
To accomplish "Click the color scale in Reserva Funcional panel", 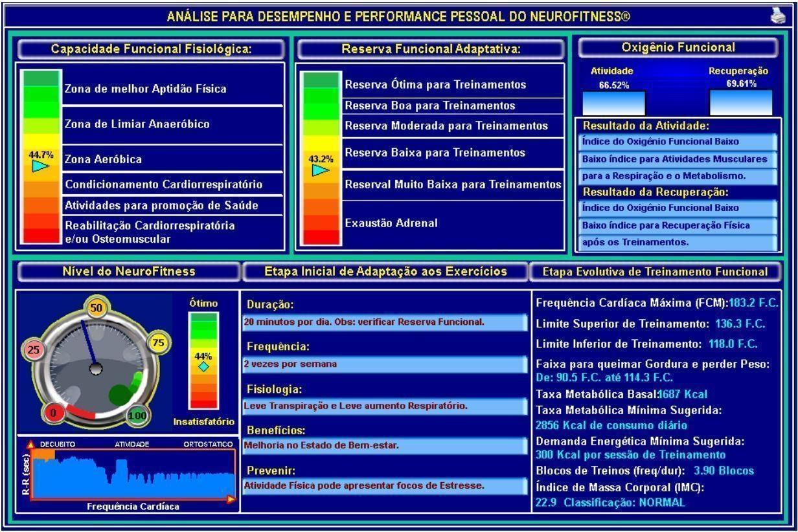I will point(321,159).
